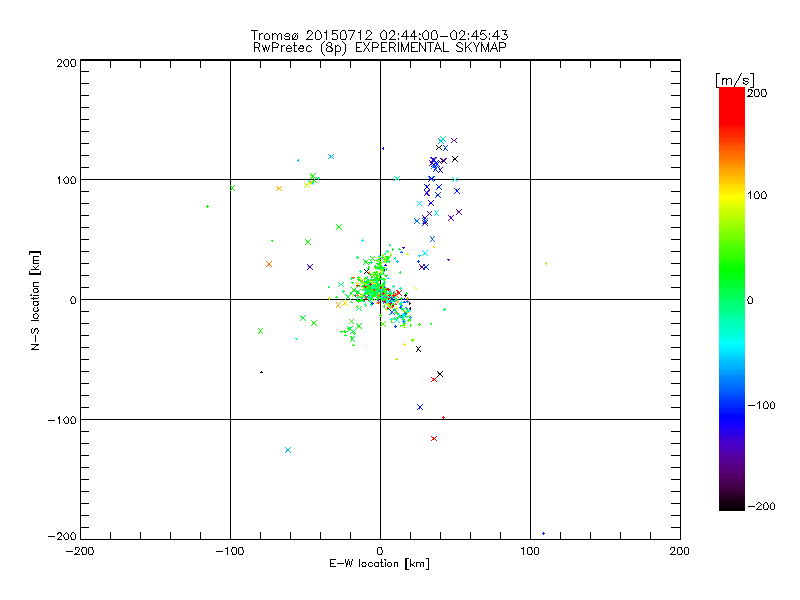Click the 0 tick label on the E-W axis
This screenshot has height=600, width=800.
pos(380,551)
